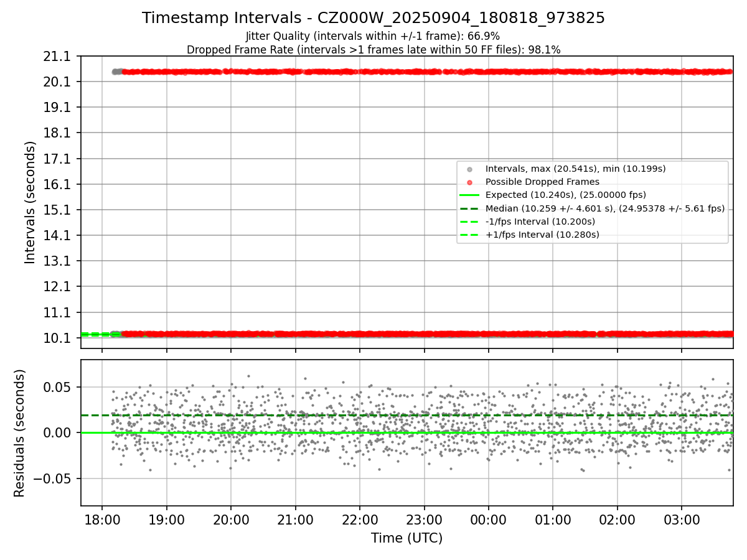Click the 'Residuals (seconds)' y-axis label

(19, 433)
